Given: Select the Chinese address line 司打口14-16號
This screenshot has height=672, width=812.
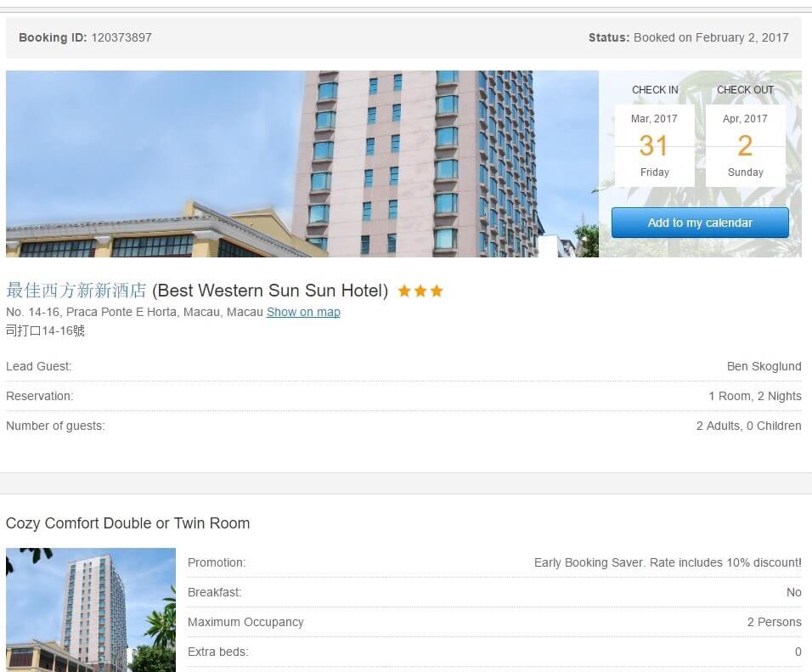Looking at the screenshot, I should [45, 330].
